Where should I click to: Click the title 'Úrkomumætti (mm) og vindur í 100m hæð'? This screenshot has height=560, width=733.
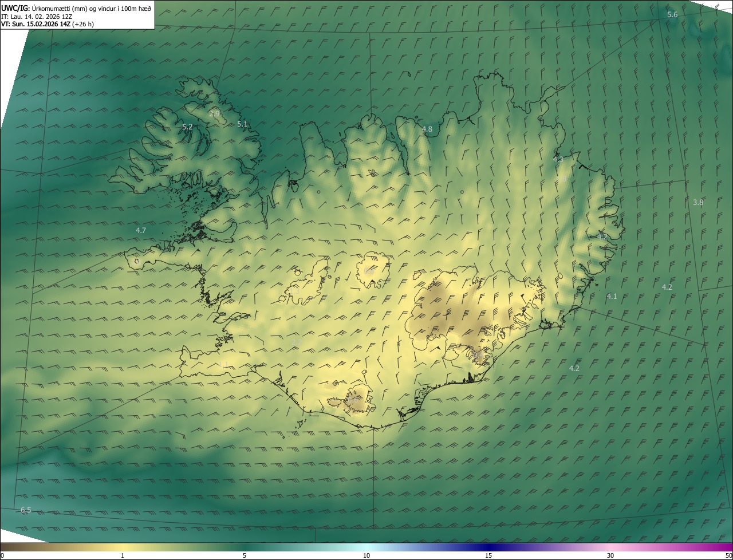[92, 8]
